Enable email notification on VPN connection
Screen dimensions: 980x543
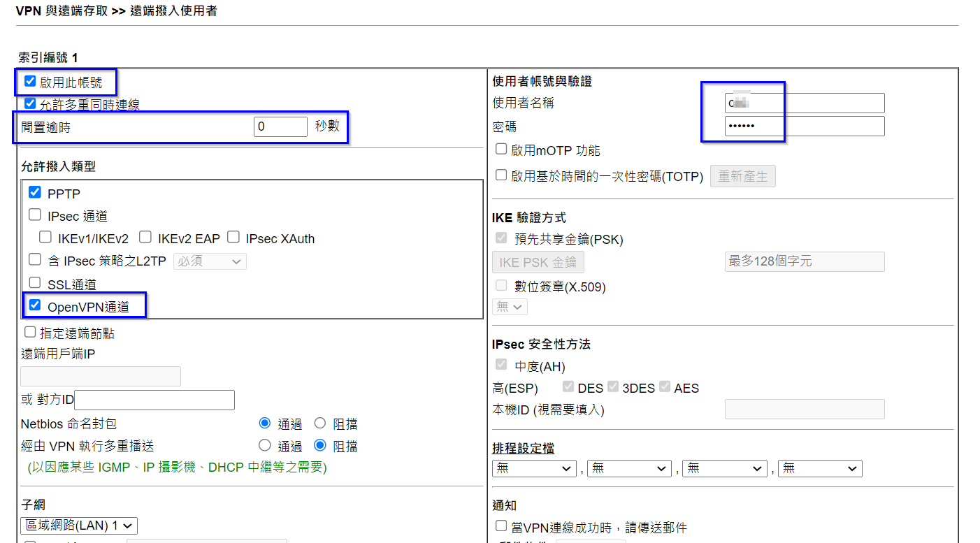[500, 526]
